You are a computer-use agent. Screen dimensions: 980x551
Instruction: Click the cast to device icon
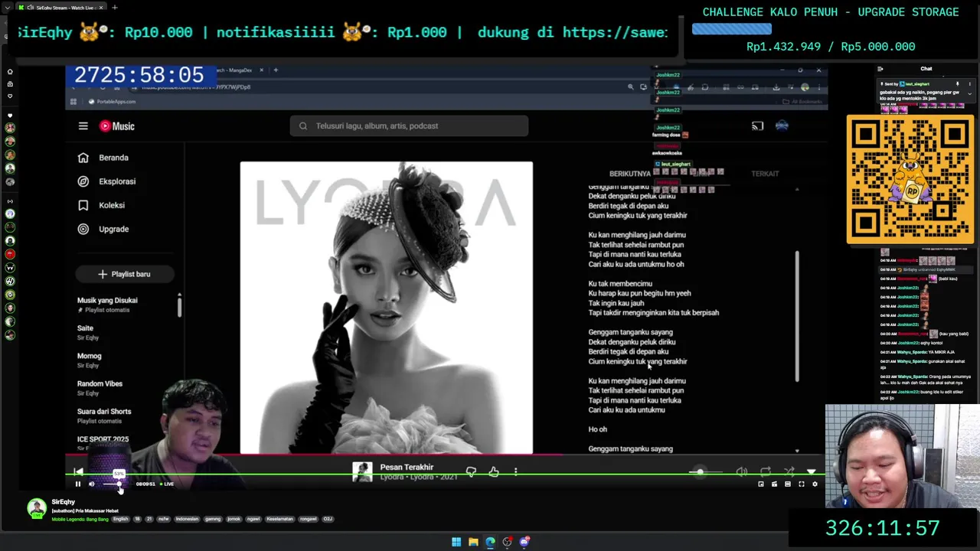(757, 126)
